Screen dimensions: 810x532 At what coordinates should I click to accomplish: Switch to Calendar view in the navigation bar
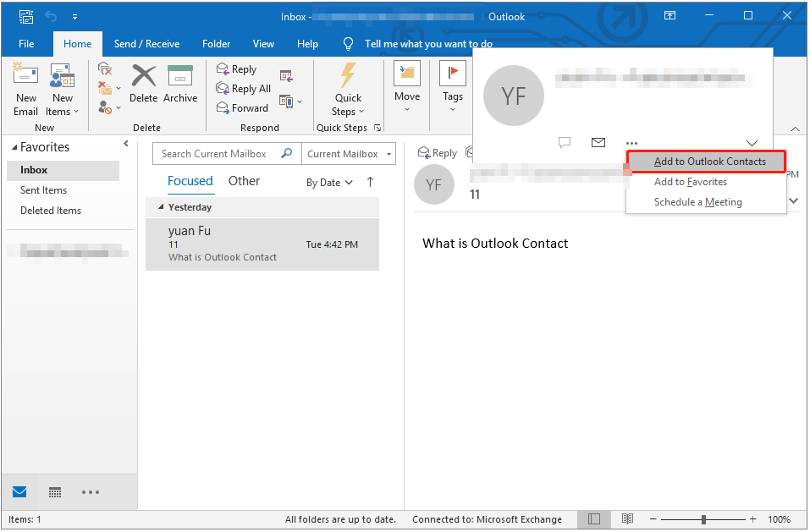coord(55,492)
